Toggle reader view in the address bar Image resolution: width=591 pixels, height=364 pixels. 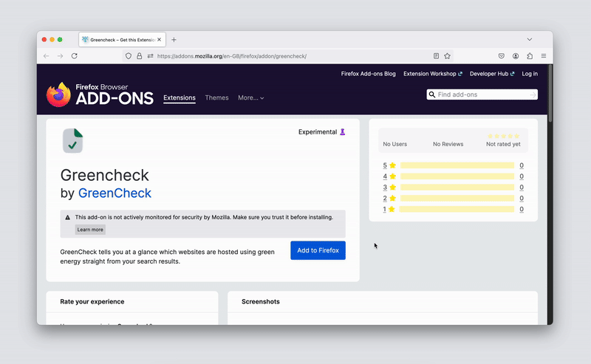click(x=436, y=56)
